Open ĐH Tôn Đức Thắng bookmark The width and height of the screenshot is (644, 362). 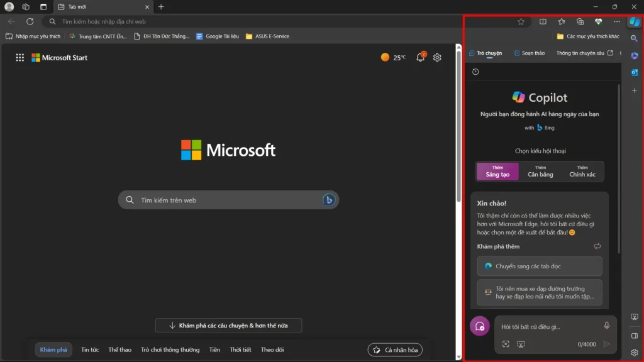pyautogui.click(x=162, y=36)
